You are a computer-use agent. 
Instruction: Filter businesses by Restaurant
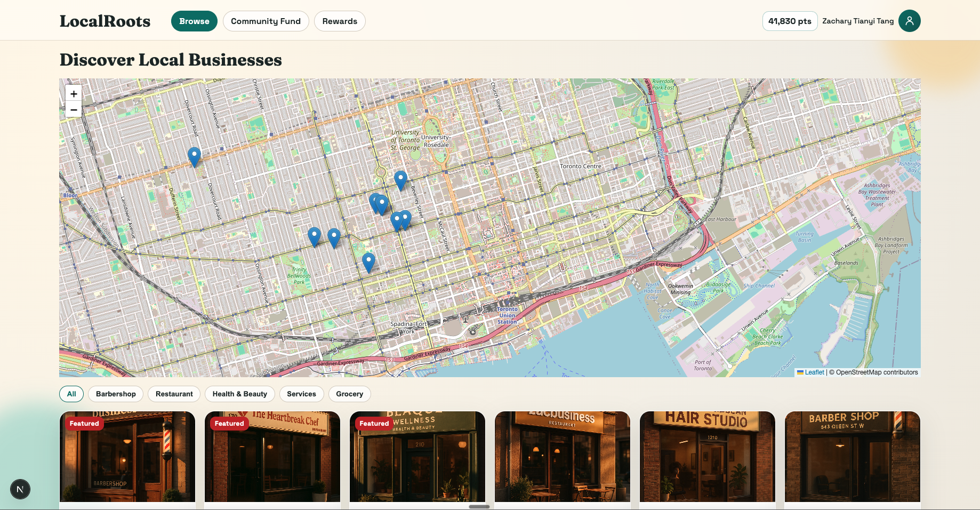pyautogui.click(x=174, y=394)
